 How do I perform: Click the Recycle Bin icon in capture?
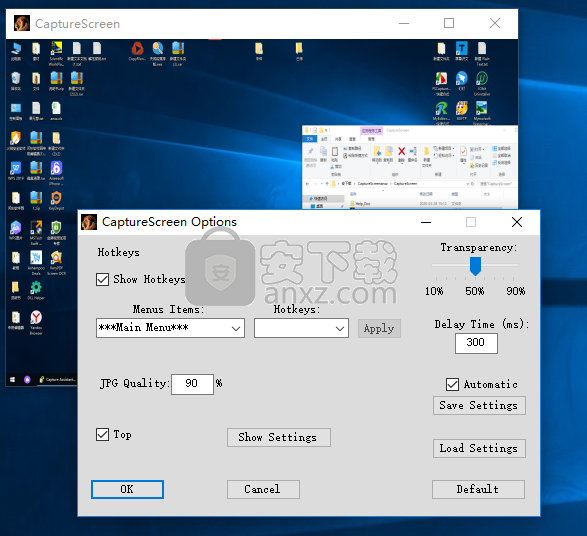click(16, 78)
